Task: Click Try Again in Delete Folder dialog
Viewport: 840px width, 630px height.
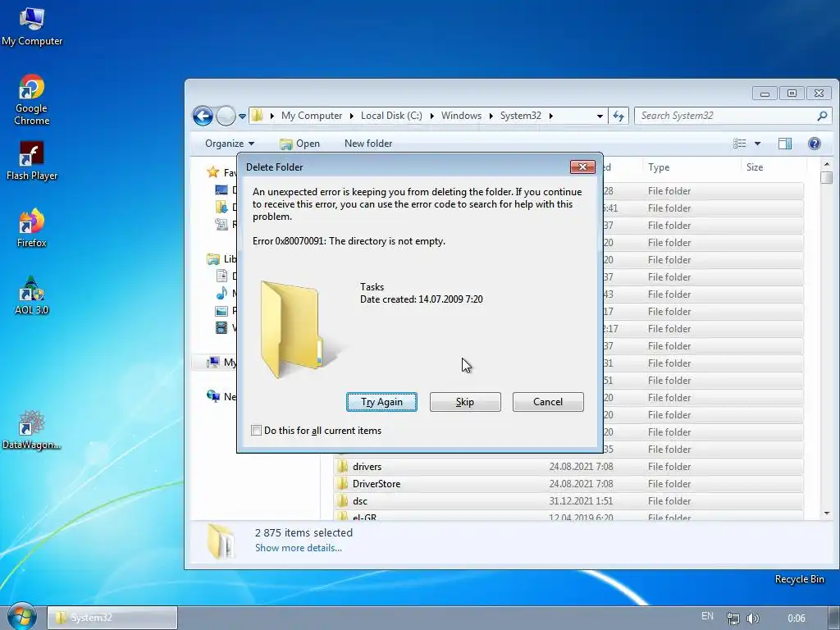Action: point(381,402)
